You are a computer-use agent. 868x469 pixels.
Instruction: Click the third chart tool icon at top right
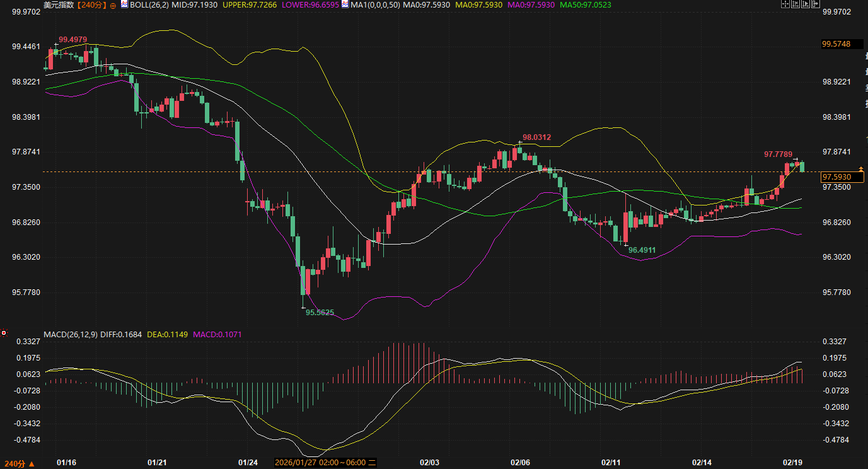[x=806, y=4]
